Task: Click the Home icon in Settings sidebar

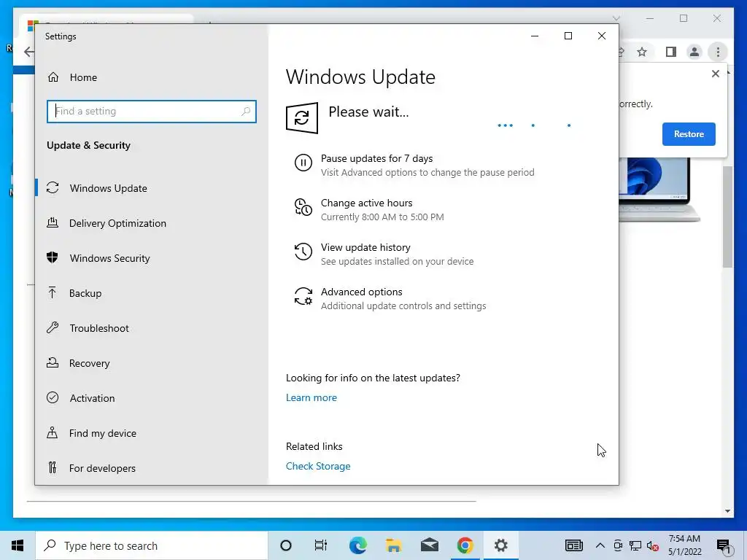Action: tap(53, 77)
